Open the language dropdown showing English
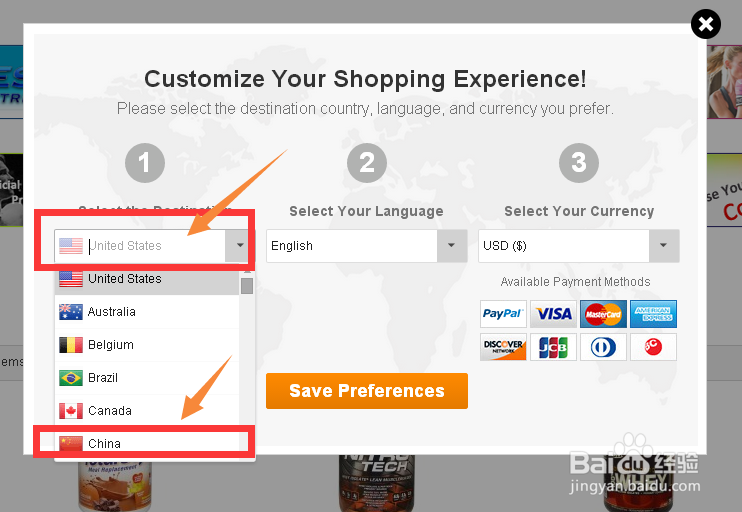The width and height of the screenshot is (742, 512). 366,246
